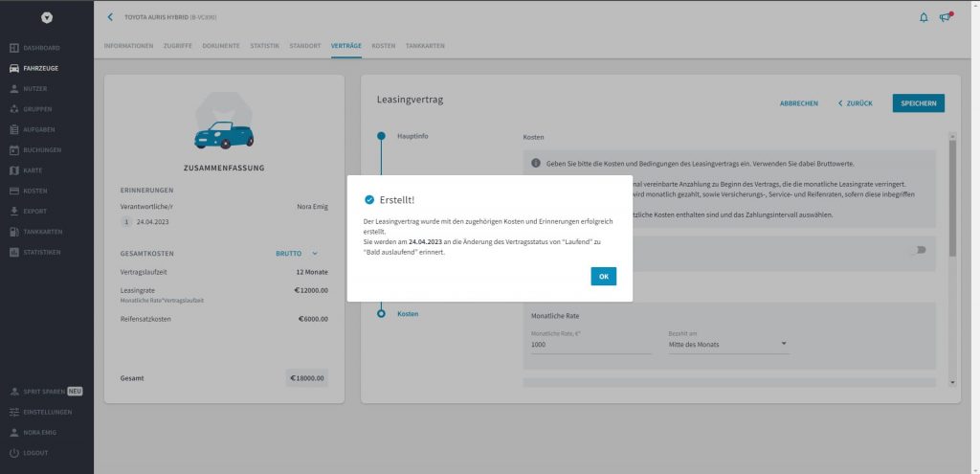Screen dimensions: 980x474
Task: Click the app logo at top of the sidebar
Action: coord(47,18)
